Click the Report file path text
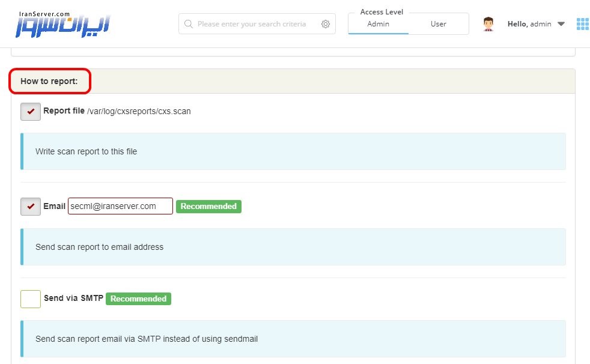Image resolution: width=590 pixels, height=364 pixels. click(139, 111)
